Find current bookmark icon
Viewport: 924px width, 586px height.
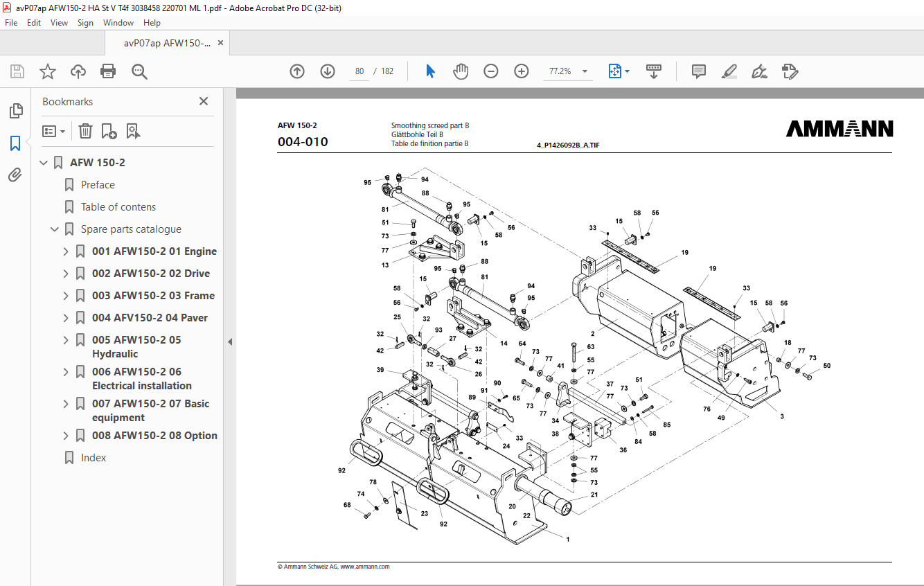[133, 131]
